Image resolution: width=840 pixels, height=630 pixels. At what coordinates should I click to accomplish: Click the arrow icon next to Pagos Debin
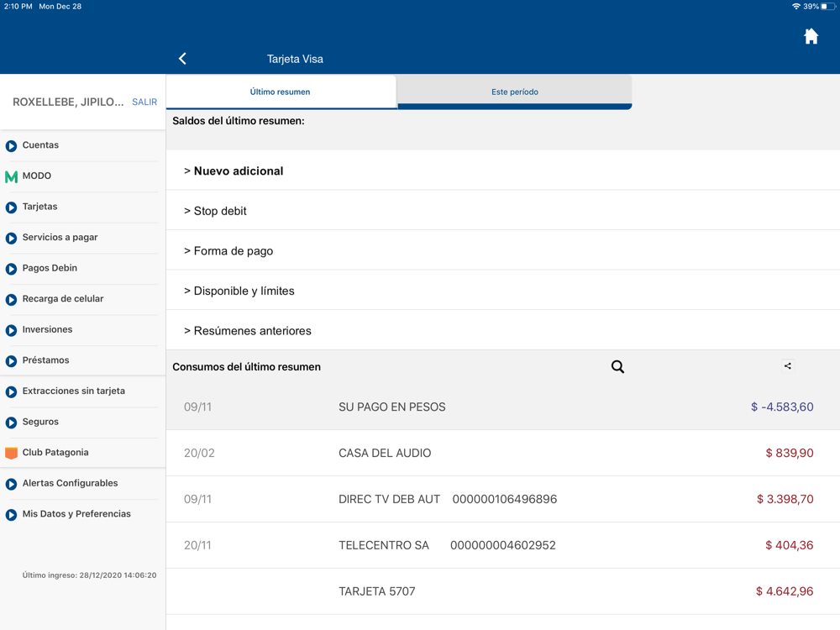11,269
